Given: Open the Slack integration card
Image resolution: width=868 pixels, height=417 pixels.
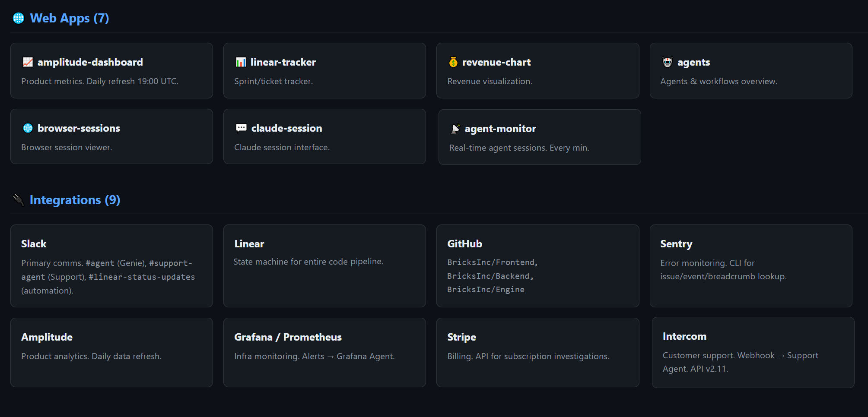Looking at the screenshot, I should (111, 266).
